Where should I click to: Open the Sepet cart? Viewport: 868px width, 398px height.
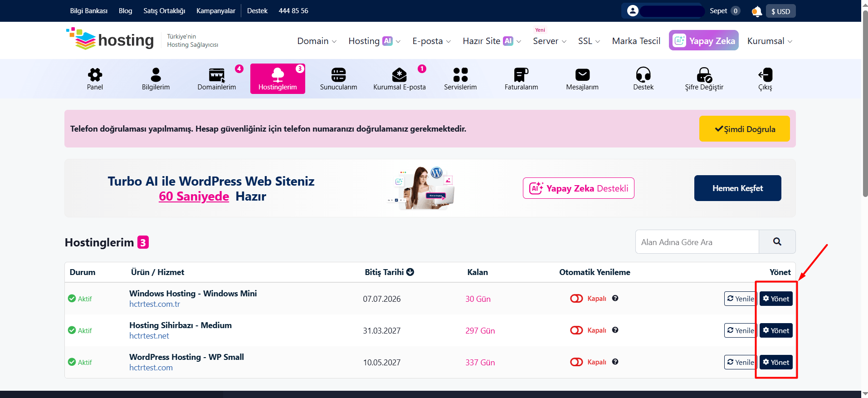(725, 11)
